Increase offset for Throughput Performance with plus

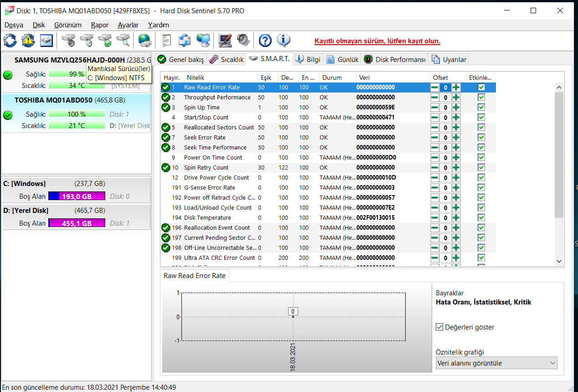tap(456, 98)
